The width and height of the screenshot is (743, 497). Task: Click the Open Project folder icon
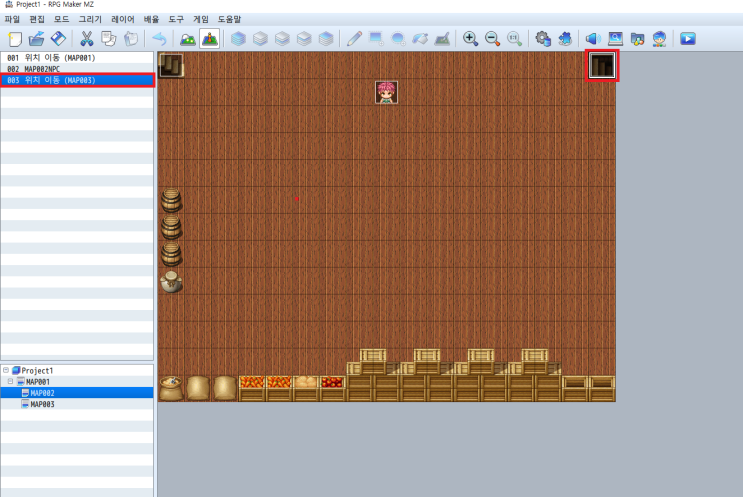(x=36, y=39)
